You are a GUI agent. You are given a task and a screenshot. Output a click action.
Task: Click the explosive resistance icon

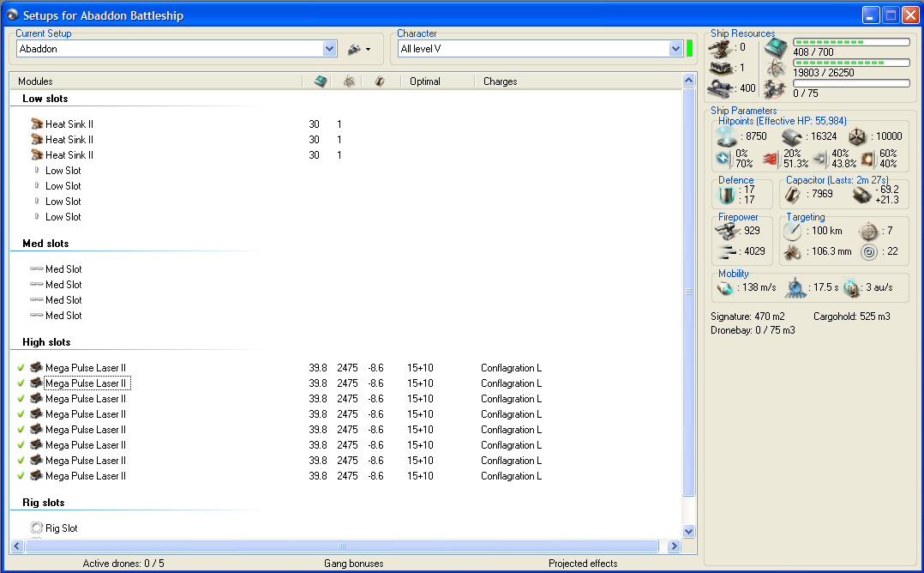coord(868,159)
